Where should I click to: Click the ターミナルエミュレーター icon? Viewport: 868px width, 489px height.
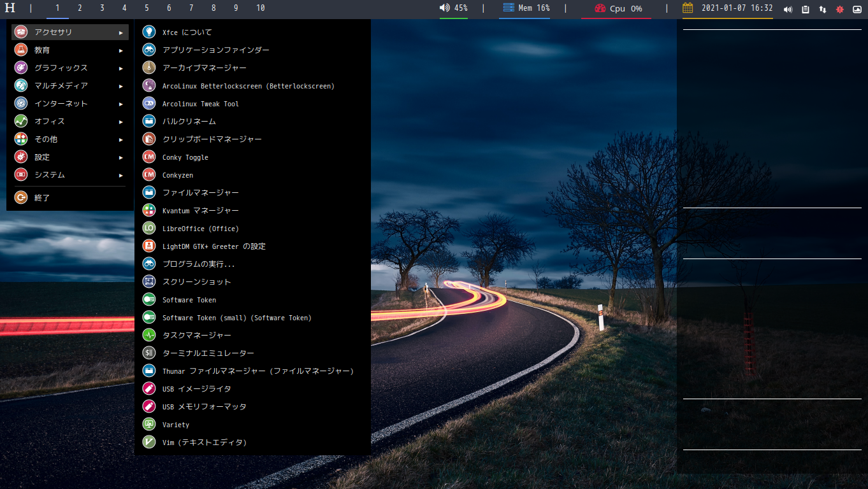click(148, 353)
